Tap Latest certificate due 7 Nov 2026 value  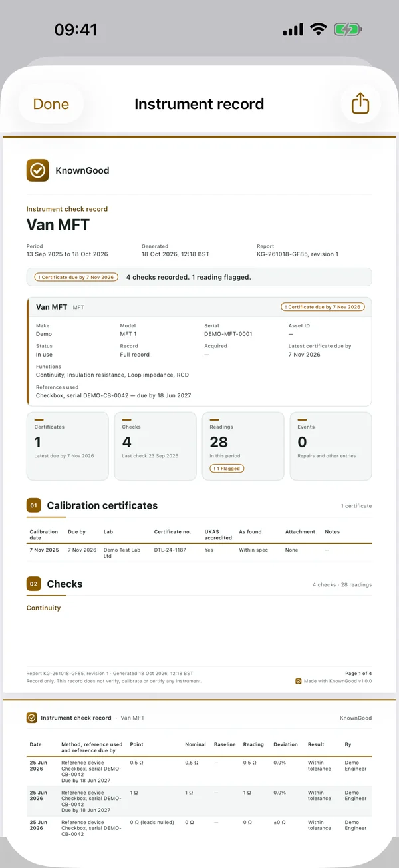[x=304, y=355]
